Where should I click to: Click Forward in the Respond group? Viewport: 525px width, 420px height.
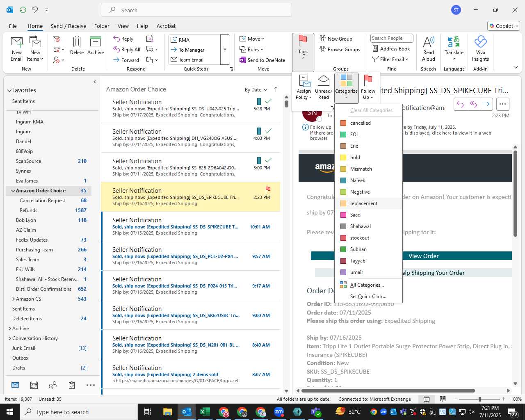[126, 60]
